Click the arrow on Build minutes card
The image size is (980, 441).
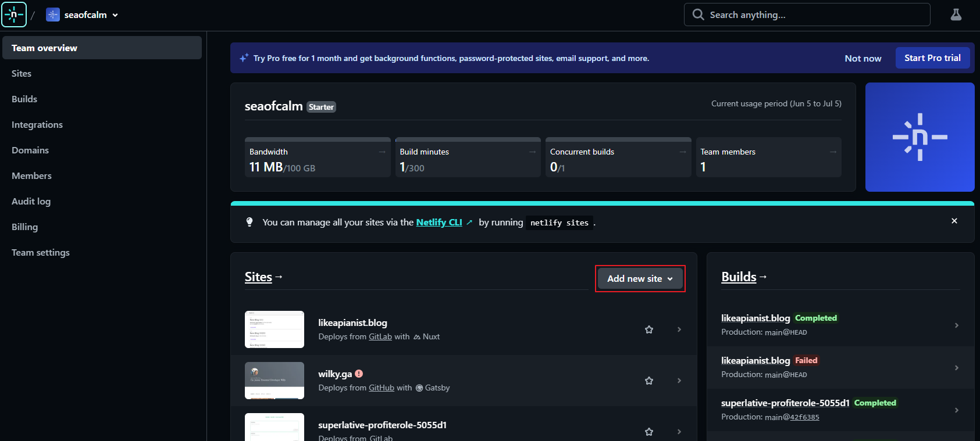tap(532, 152)
